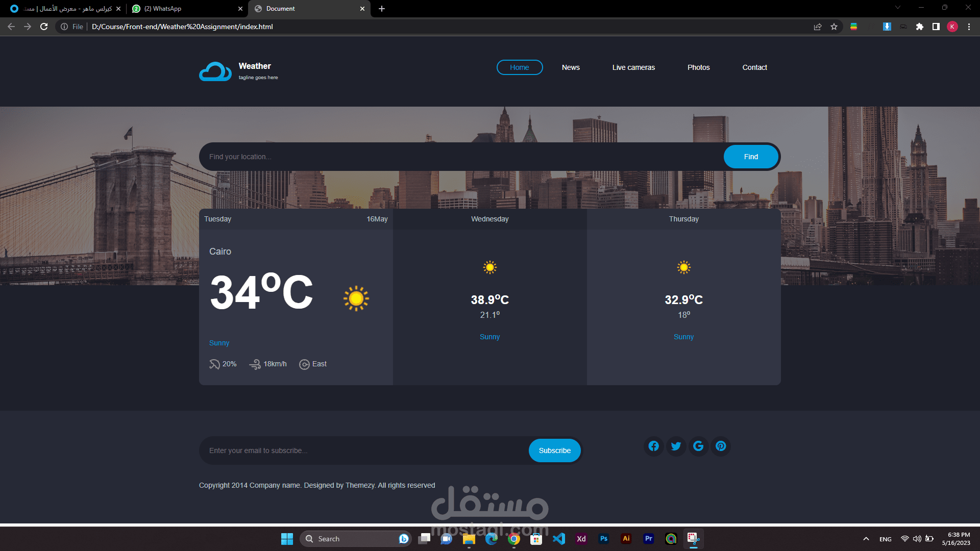This screenshot has height=551, width=980.
Task: Expand the system tray hidden icons chevron
Action: click(x=866, y=539)
